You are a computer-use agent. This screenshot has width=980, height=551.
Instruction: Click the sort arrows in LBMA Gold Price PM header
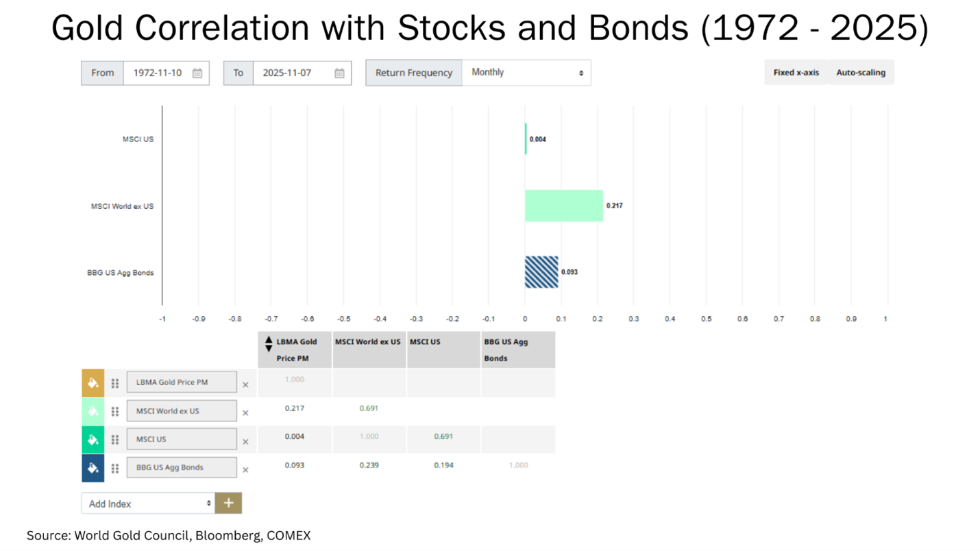coord(269,344)
